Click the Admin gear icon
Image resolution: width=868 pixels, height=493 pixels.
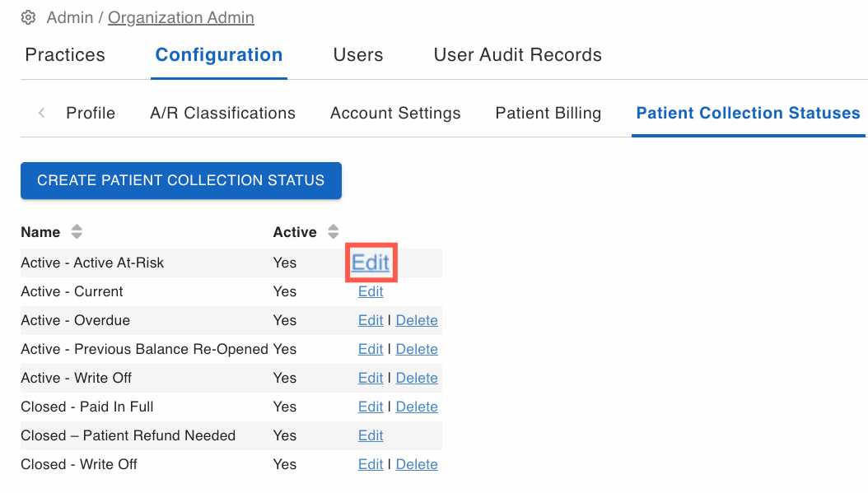tap(28, 18)
